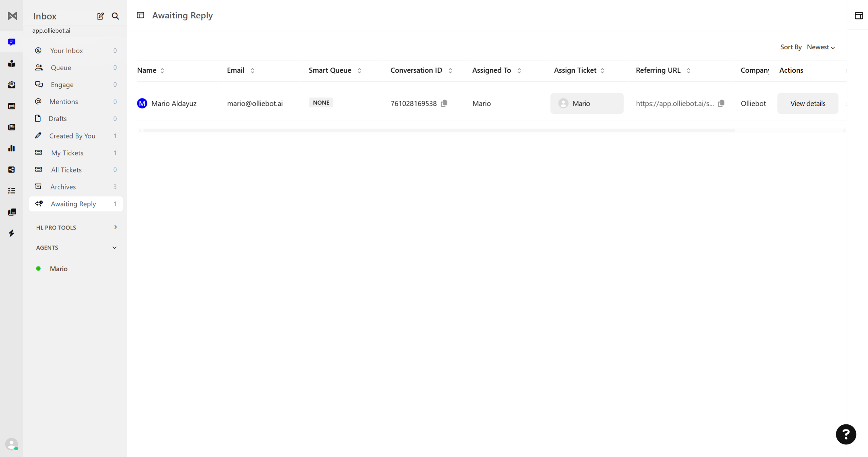Click the horizontal table scrollbar
The height and width of the screenshot is (457, 868).
pos(439,131)
